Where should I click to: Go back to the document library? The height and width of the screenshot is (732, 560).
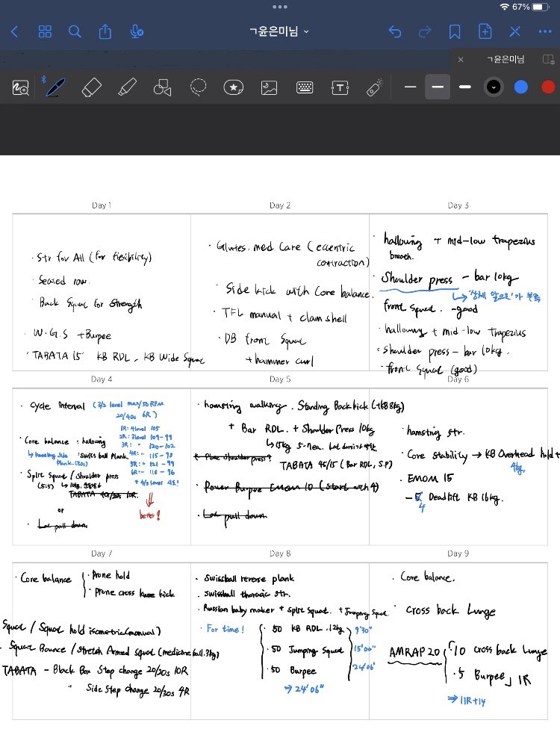pos(14,31)
